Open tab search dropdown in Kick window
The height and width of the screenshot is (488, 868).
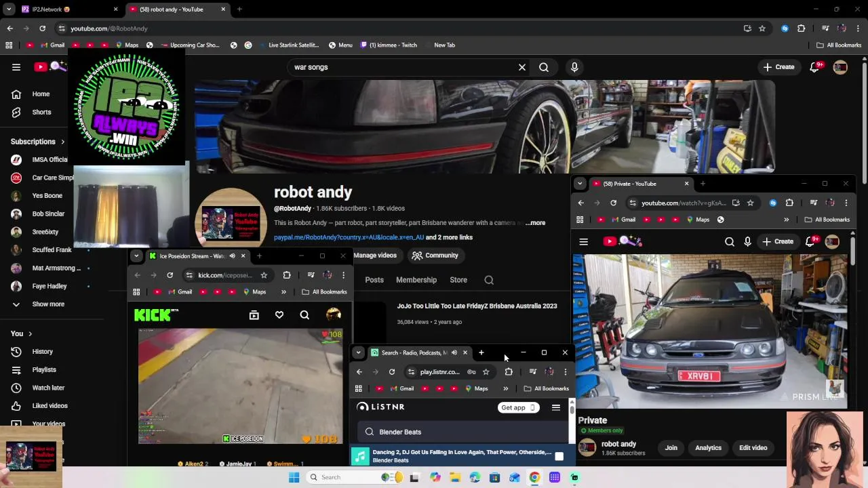pyautogui.click(x=136, y=256)
